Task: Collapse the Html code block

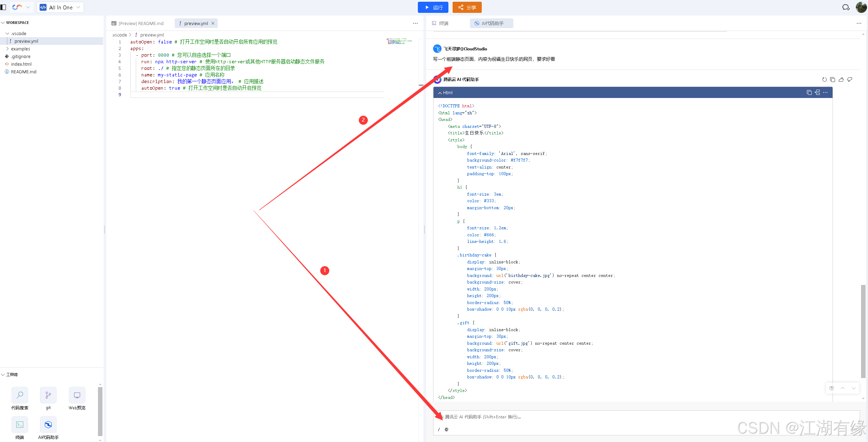Action: pos(440,93)
